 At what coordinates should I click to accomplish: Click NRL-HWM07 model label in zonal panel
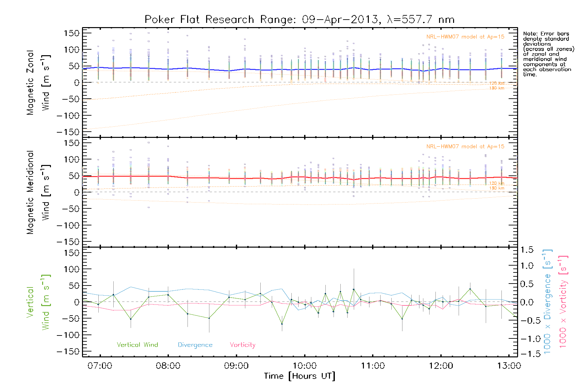pyautogui.click(x=465, y=37)
